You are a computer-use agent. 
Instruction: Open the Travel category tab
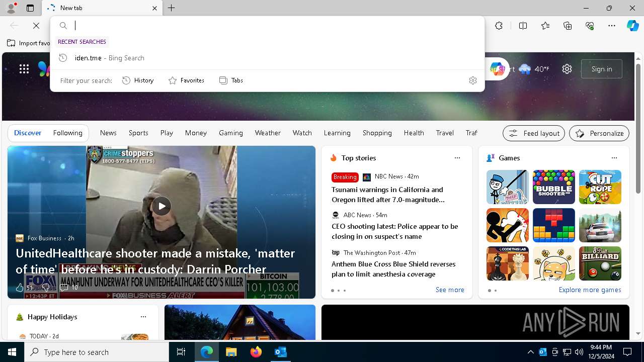(445, 133)
